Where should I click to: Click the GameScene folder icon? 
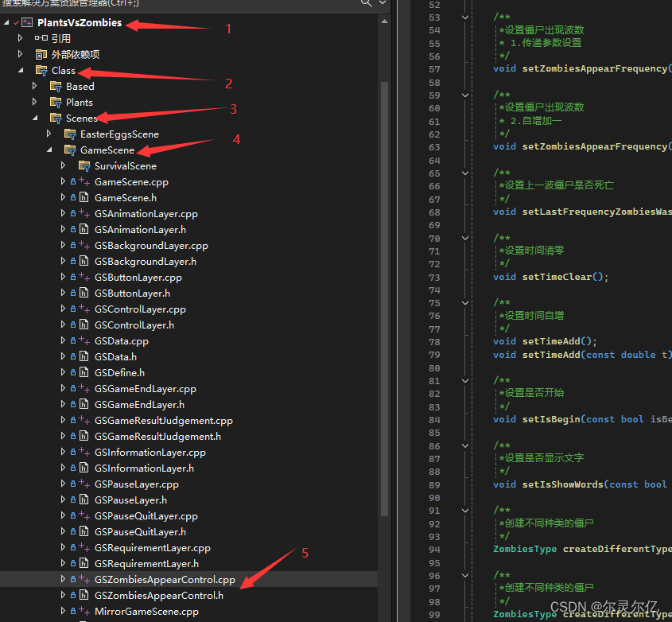pos(70,150)
